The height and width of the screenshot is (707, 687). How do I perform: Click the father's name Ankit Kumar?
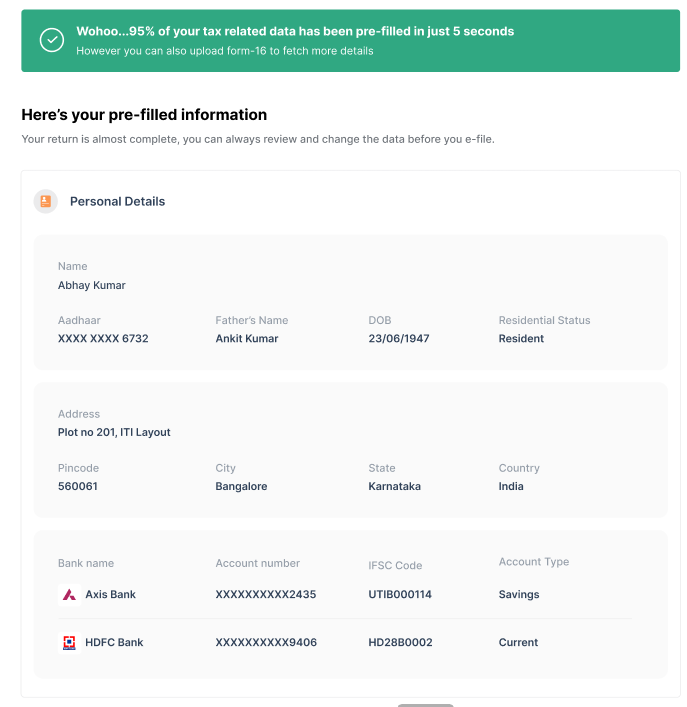point(247,339)
